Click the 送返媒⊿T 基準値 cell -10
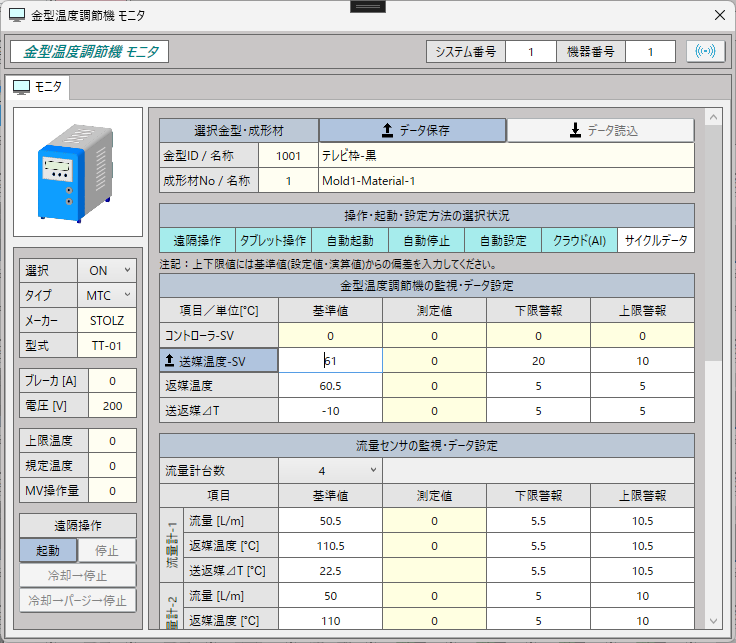The height and width of the screenshot is (643, 736). click(330, 411)
